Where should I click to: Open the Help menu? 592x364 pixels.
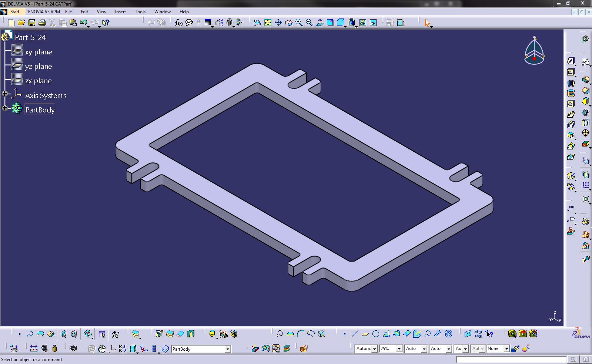point(184,12)
